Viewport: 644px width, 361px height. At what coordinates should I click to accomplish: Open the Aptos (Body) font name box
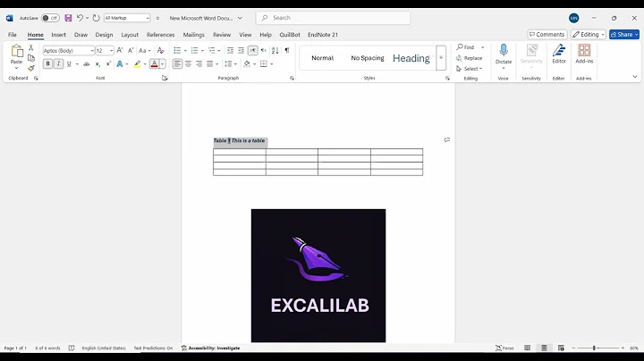(x=69, y=50)
